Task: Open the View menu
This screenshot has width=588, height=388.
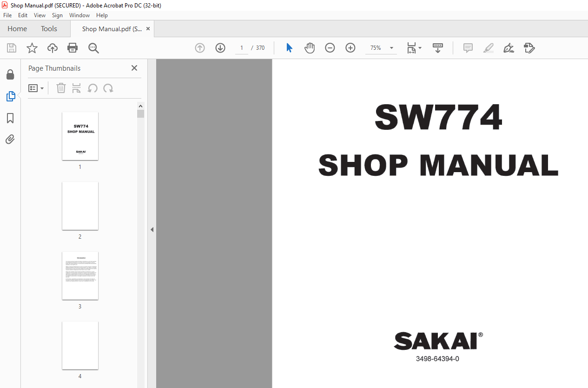Action: pos(40,15)
